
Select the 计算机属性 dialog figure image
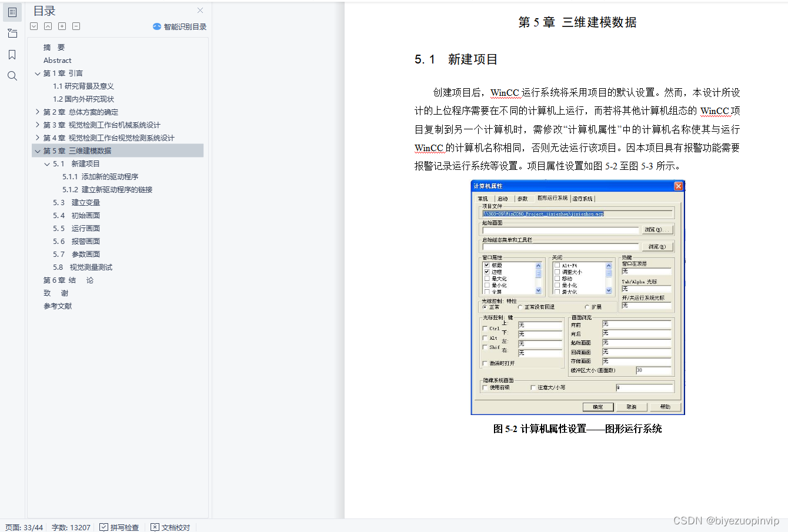577,297
